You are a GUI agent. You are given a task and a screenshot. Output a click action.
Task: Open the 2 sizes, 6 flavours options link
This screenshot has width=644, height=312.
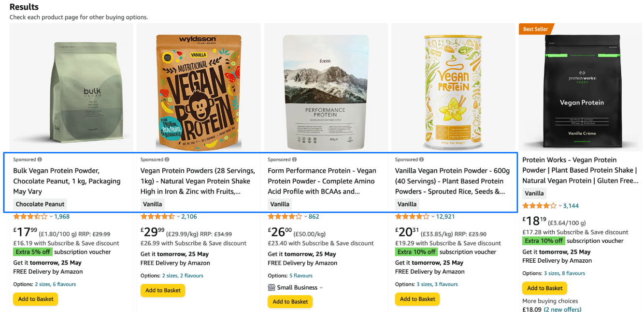pos(55,284)
